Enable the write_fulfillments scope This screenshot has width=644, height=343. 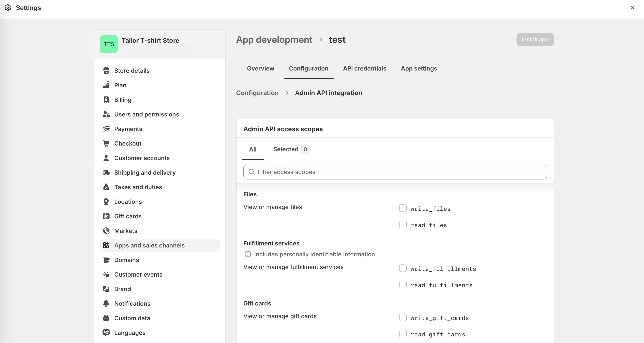coord(402,268)
